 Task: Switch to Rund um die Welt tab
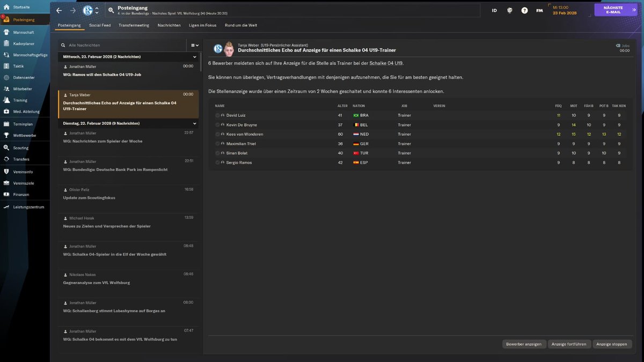241,25
